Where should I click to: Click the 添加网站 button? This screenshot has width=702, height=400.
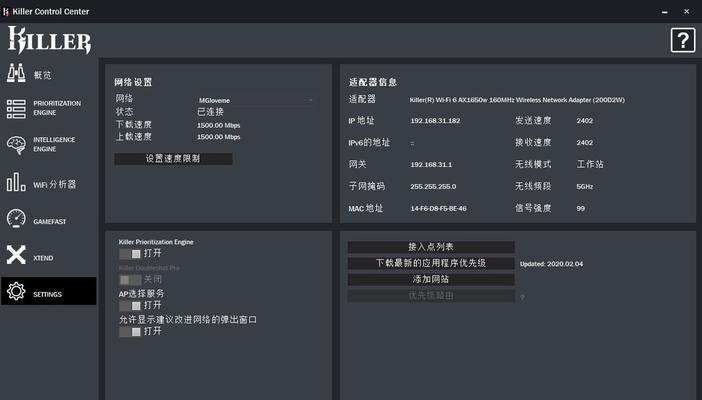click(431, 280)
